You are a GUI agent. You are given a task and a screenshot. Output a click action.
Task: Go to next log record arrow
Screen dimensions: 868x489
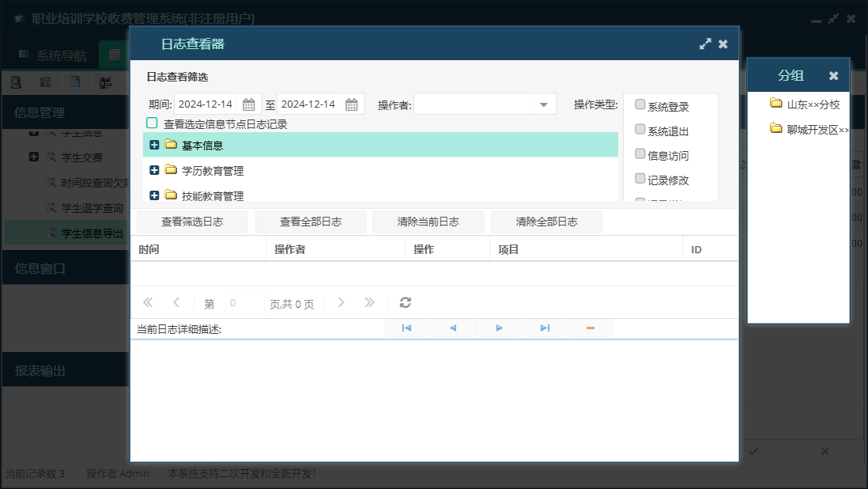(499, 328)
